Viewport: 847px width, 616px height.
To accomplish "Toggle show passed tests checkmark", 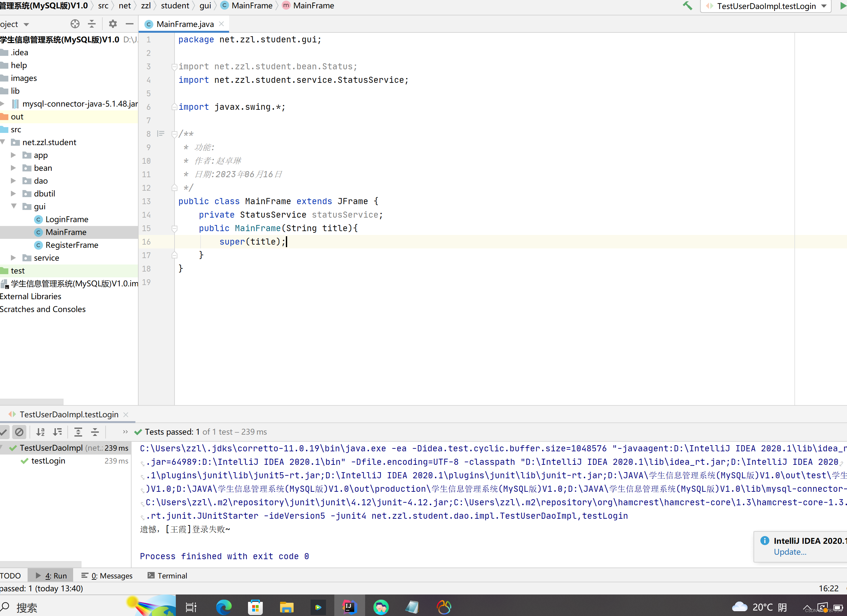I will point(4,432).
